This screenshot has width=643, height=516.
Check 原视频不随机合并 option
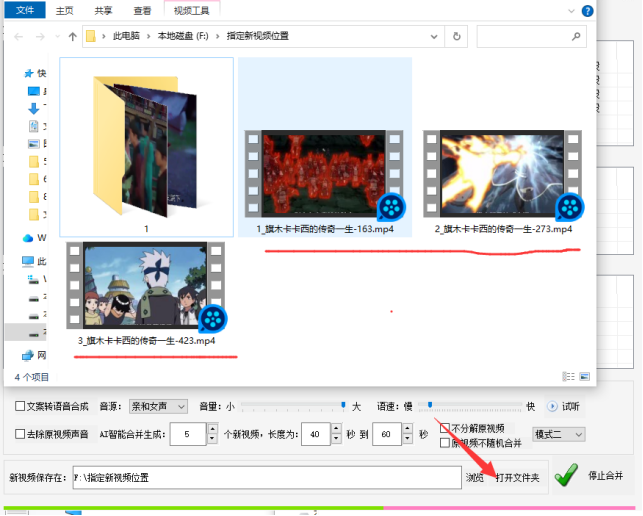[x=445, y=443]
